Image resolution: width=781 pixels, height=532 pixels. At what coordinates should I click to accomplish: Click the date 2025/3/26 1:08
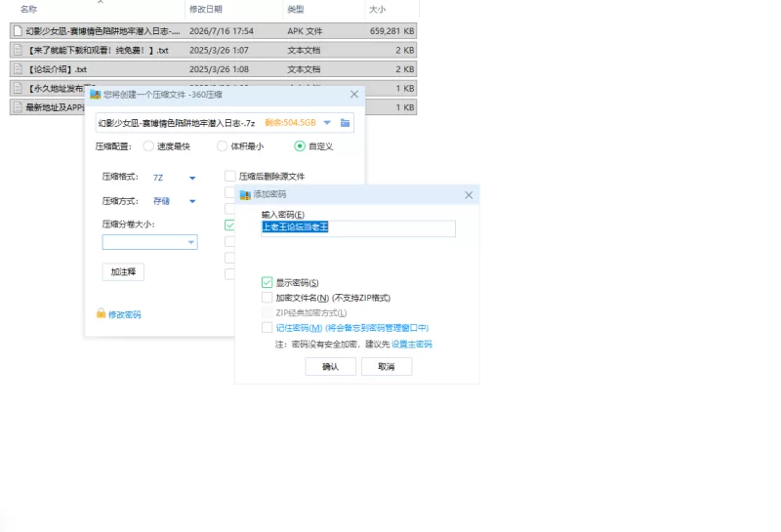[x=219, y=69]
